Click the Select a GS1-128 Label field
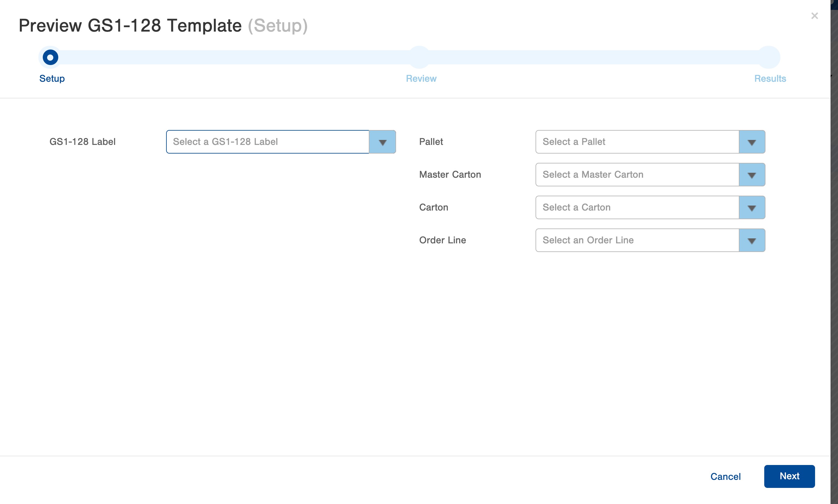The width and height of the screenshot is (838, 504). [x=267, y=142]
